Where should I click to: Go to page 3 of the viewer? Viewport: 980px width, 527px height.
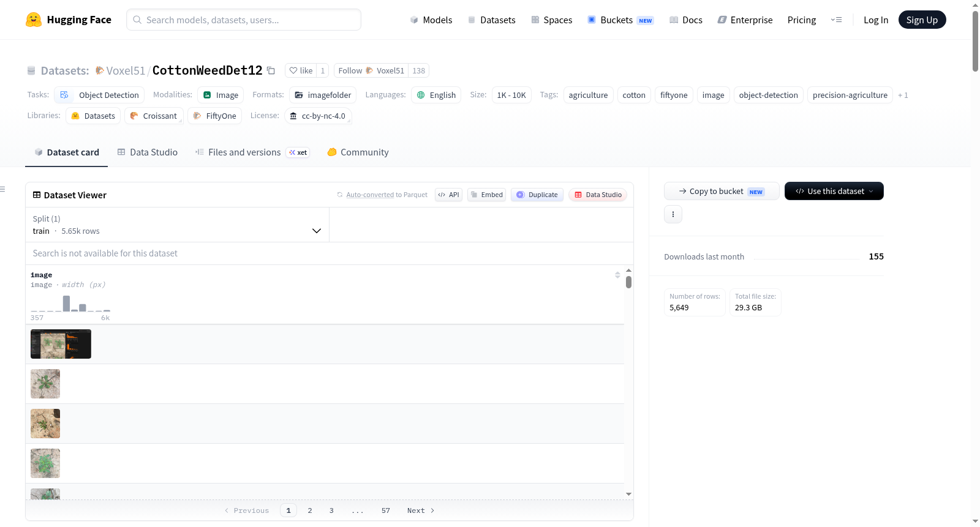coord(331,510)
